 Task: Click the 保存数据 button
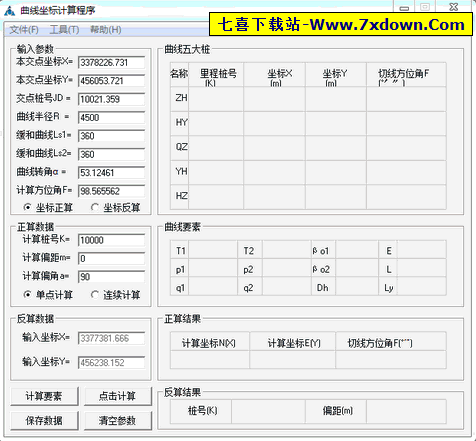(44, 421)
